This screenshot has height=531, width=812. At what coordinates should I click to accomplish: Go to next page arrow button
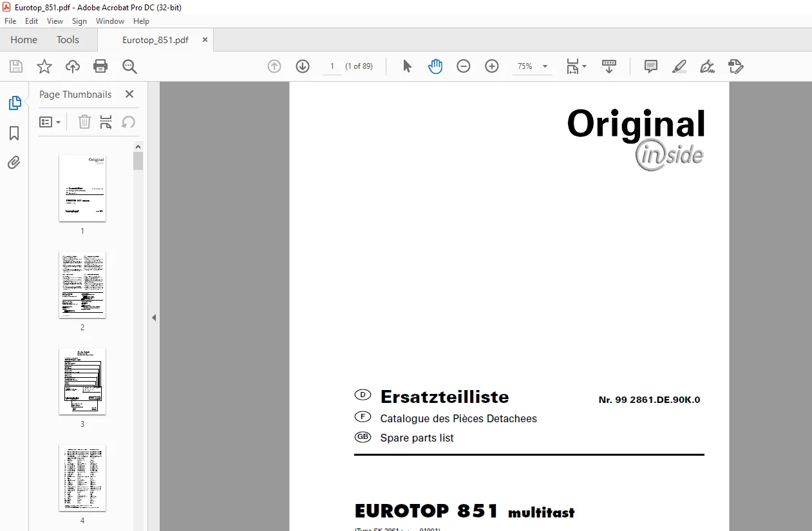[x=303, y=66]
